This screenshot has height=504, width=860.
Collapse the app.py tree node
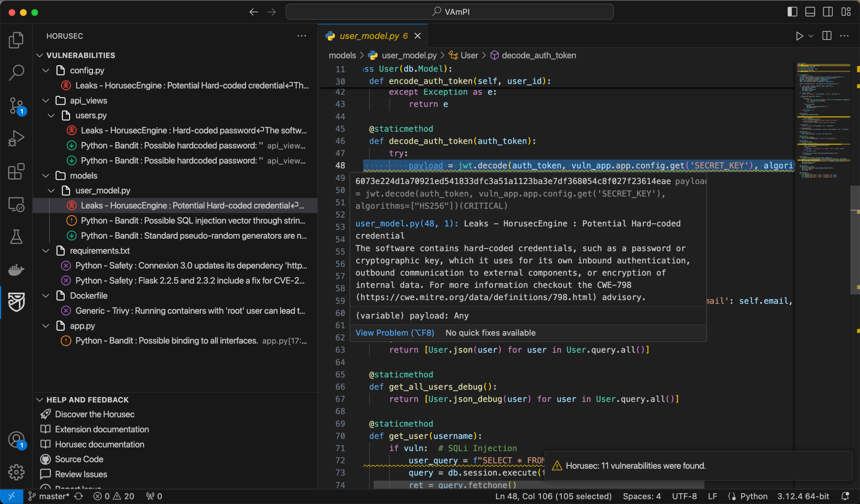coord(45,326)
